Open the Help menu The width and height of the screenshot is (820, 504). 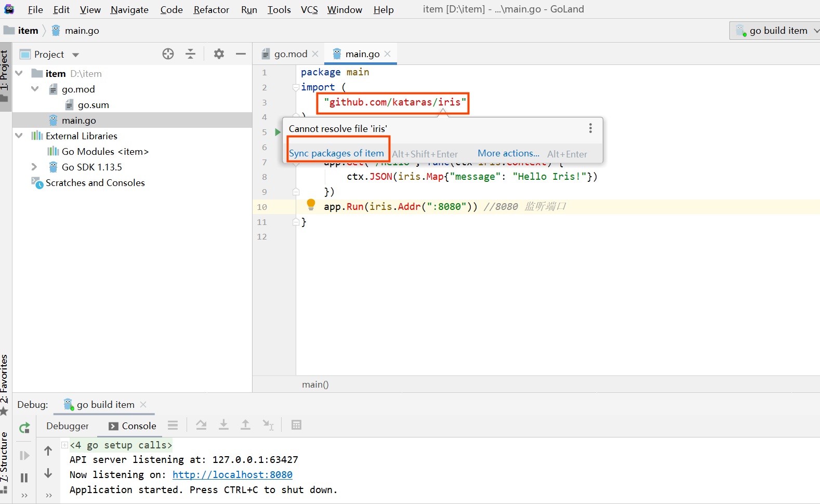coord(383,9)
